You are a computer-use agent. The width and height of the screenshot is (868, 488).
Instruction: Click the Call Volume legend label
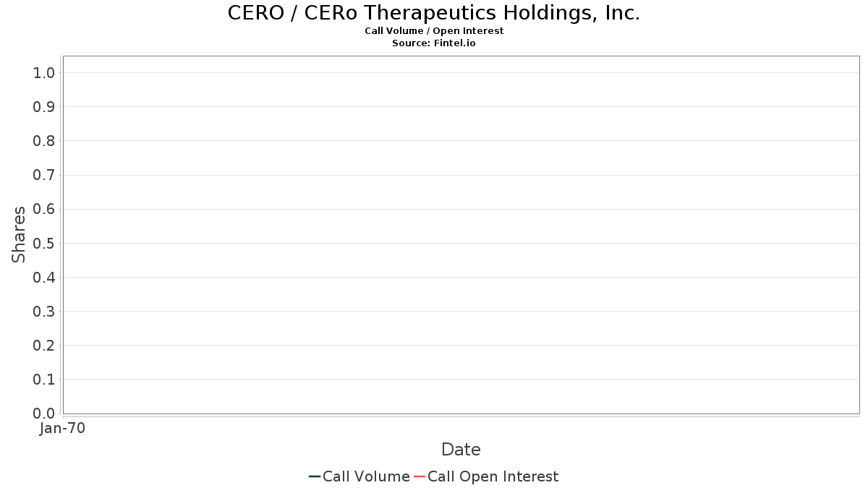tap(366, 476)
